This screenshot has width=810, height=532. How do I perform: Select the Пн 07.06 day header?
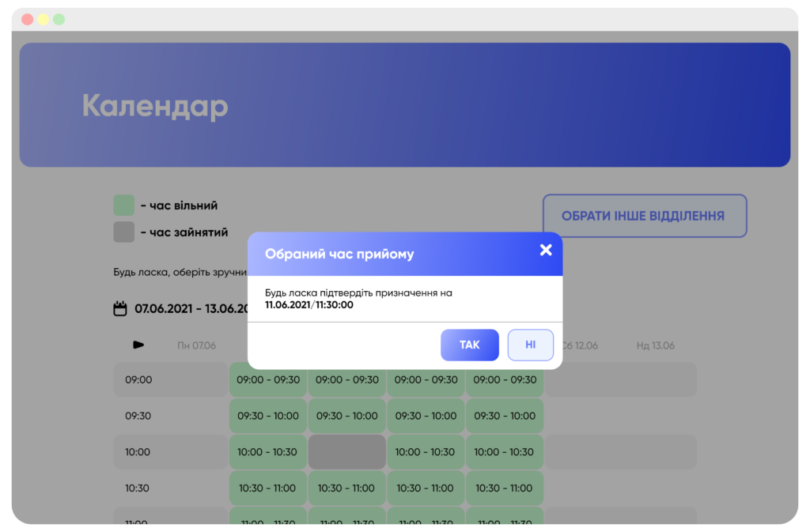point(196,345)
